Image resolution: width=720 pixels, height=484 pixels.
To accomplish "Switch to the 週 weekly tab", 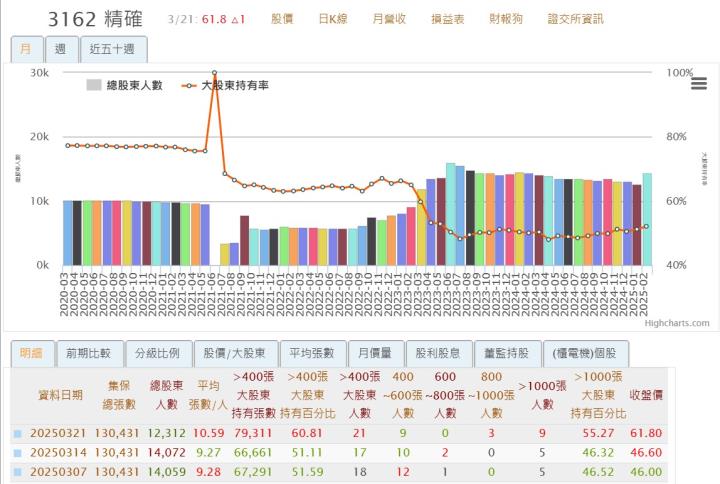I will tap(62, 49).
